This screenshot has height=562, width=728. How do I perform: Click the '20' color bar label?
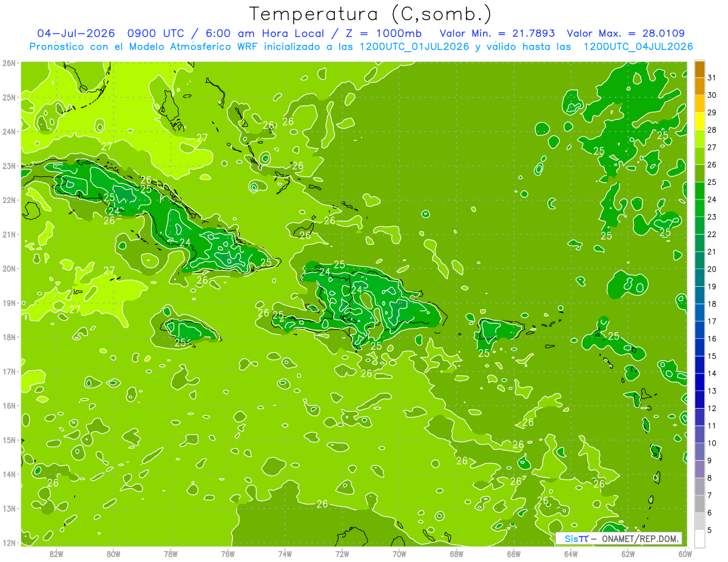(x=712, y=269)
